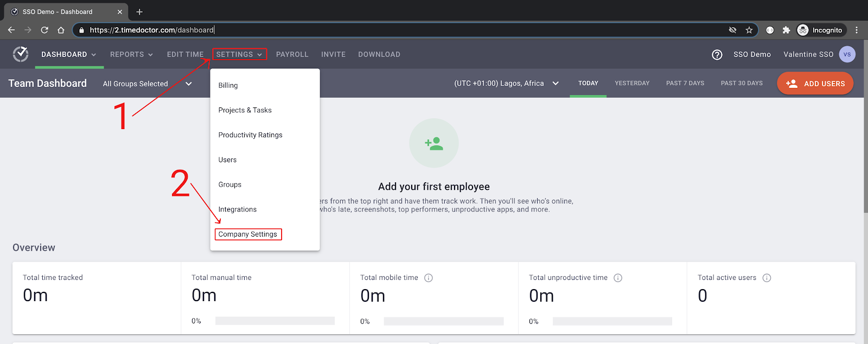This screenshot has width=868, height=344.
Task: Open Edit Time in the navigation bar
Action: click(185, 54)
